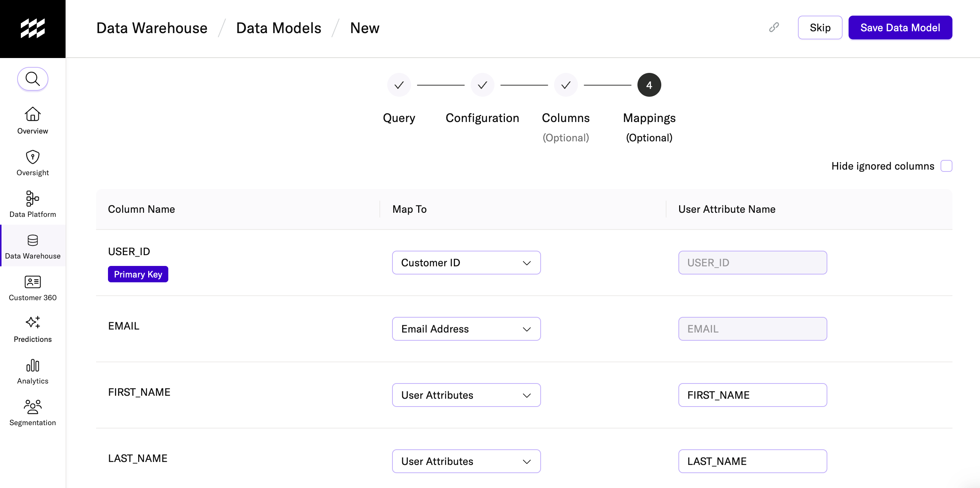Copy link via chain icon
980x488 pixels.
click(774, 28)
